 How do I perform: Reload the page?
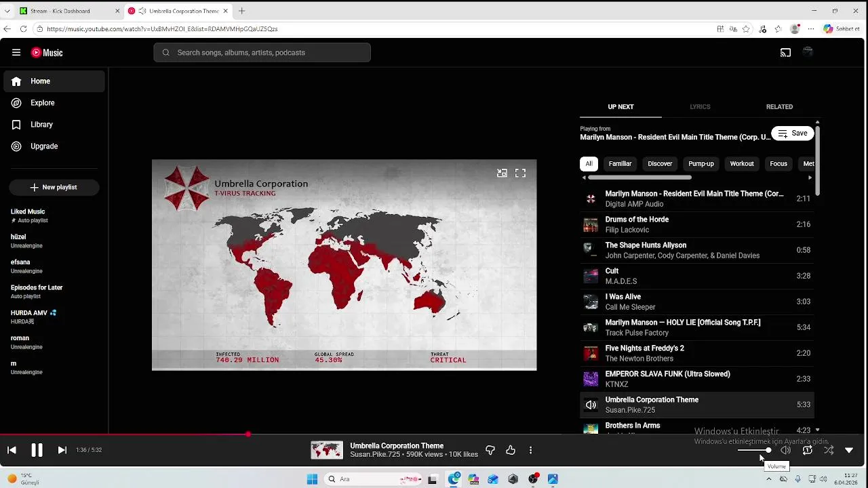pos(23,29)
